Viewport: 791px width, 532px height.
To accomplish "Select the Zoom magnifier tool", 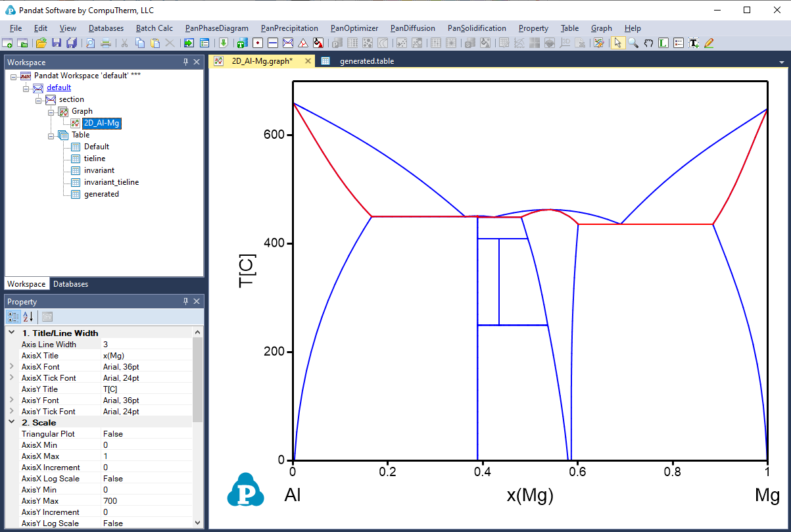I will pyautogui.click(x=633, y=43).
